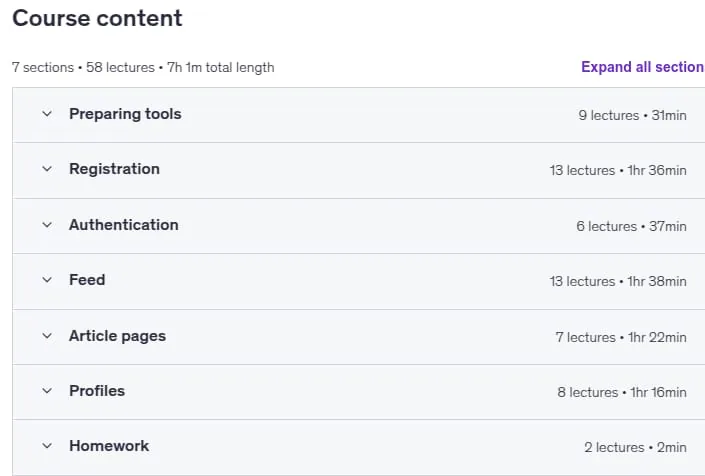Viewport: 705px width, 476px height.
Task: Click the Expand all sections link
Action: [643, 67]
